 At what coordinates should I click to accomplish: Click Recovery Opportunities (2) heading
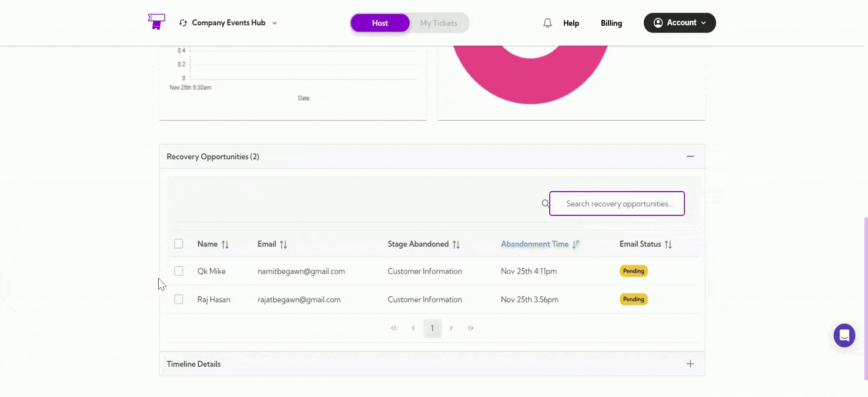point(213,156)
